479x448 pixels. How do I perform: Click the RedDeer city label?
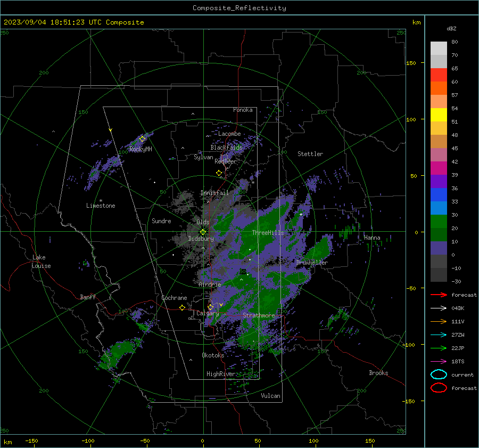226,161
